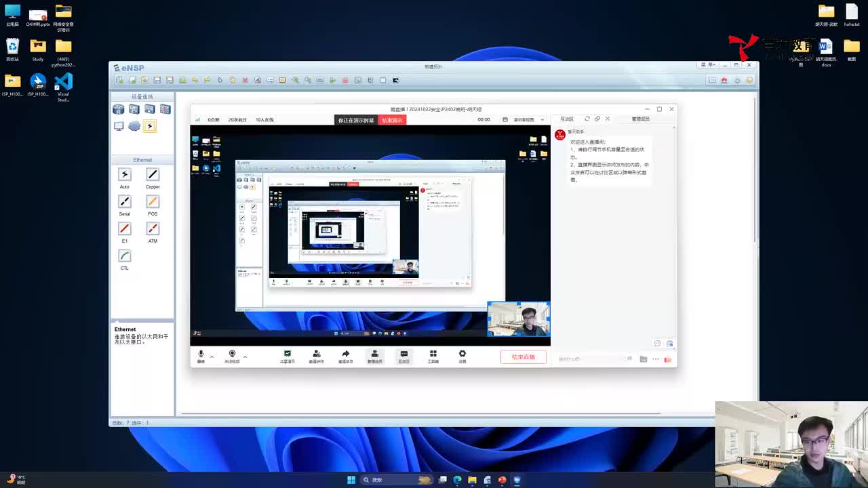Viewport: 868px width, 488px height.
Task: Click the invite students arrow icon in live toolbar
Action: point(345,357)
